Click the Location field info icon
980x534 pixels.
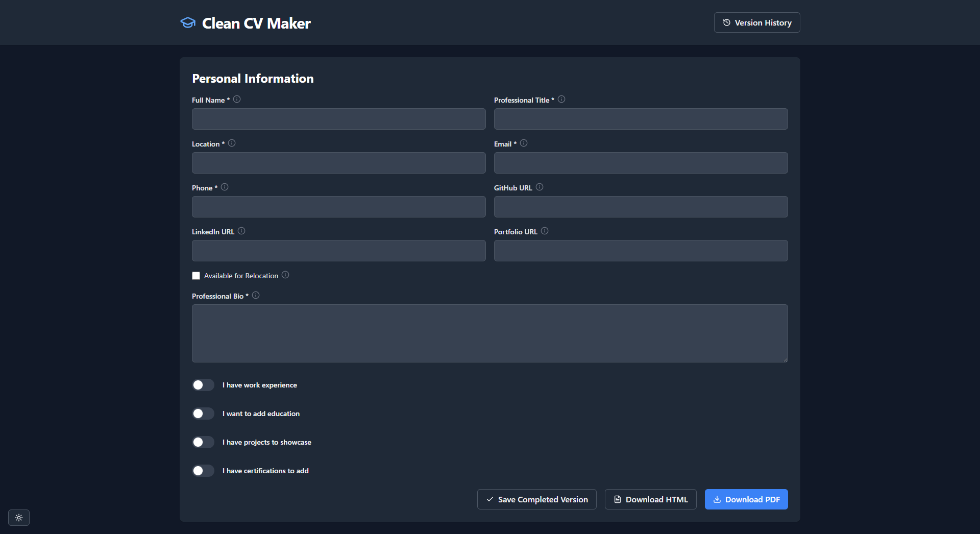coord(231,143)
